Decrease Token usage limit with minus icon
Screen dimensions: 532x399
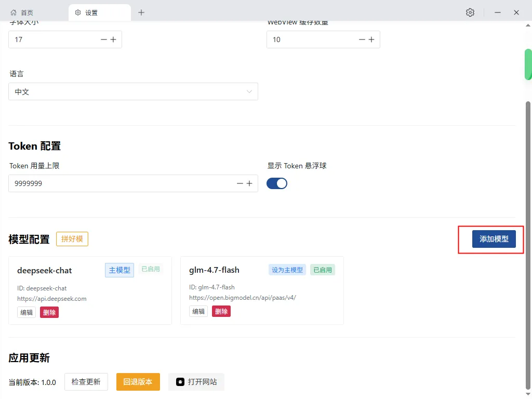pyautogui.click(x=240, y=183)
